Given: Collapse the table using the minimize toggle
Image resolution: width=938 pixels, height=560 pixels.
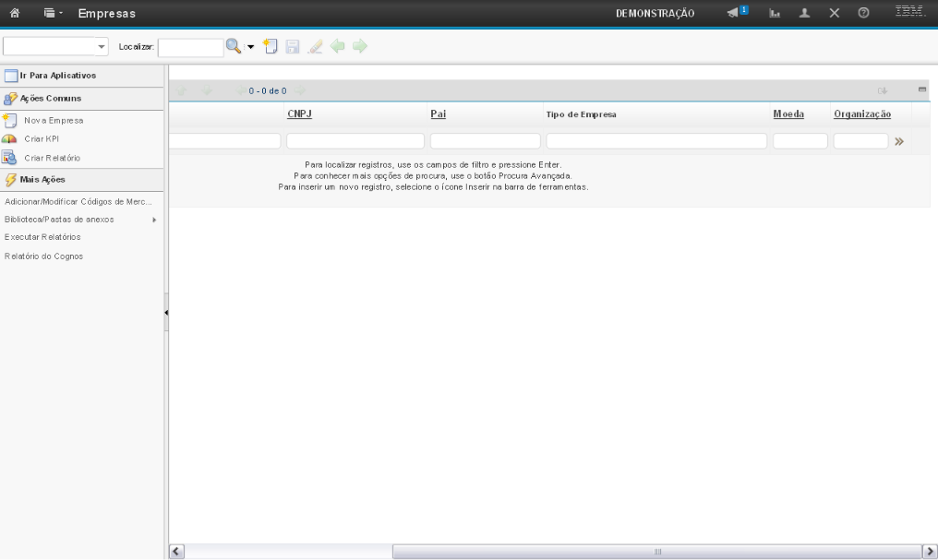Looking at the screenshot, I should 921,89.
